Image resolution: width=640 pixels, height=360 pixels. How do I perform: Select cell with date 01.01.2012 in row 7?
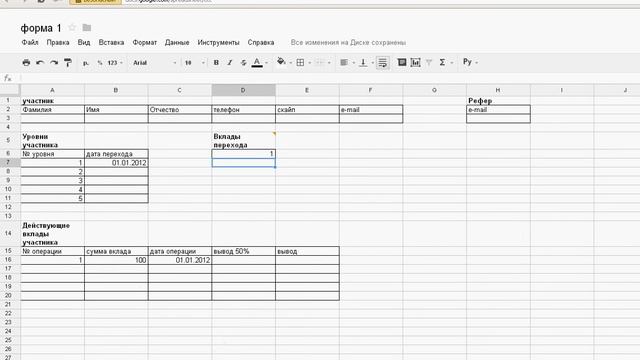tap(116, 162)
